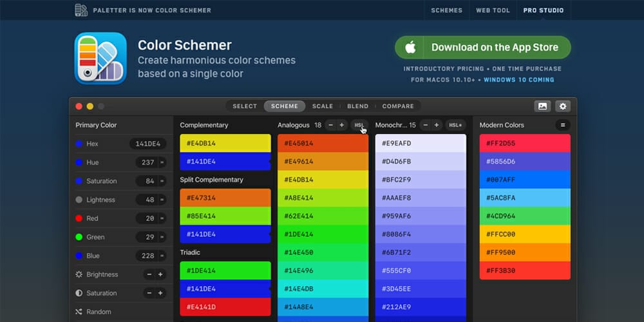Select Modern Colors swatch #FF9500

[525, 252]
